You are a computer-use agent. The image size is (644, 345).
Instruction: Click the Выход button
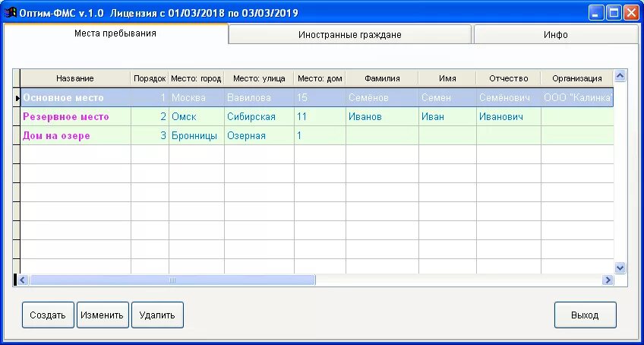click(585, 315)
